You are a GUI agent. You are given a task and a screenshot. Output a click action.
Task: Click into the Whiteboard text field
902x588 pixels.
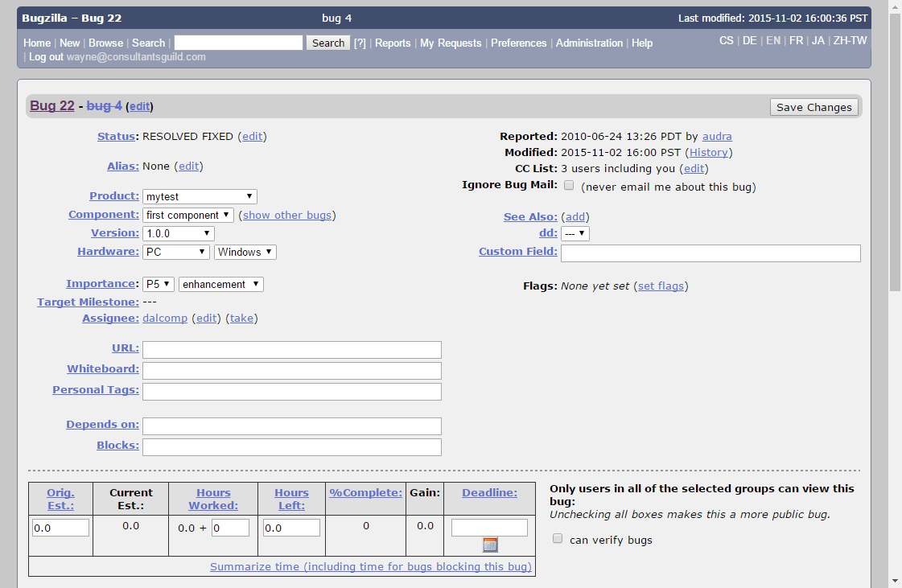tap(291, 371)
